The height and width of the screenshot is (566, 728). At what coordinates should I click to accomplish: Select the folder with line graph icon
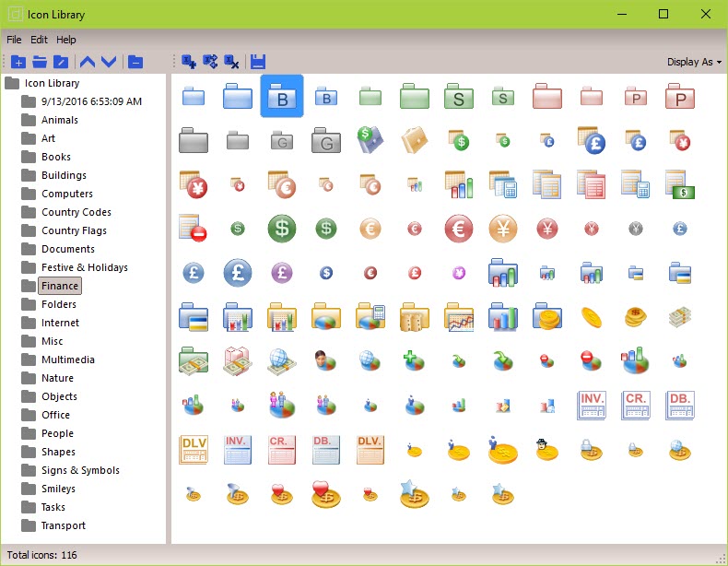tap(459, 317)
